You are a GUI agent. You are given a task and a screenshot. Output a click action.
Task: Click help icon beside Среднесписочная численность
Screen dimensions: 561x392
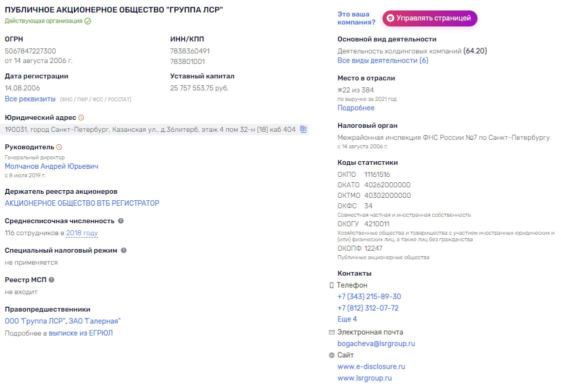[120, 221]
